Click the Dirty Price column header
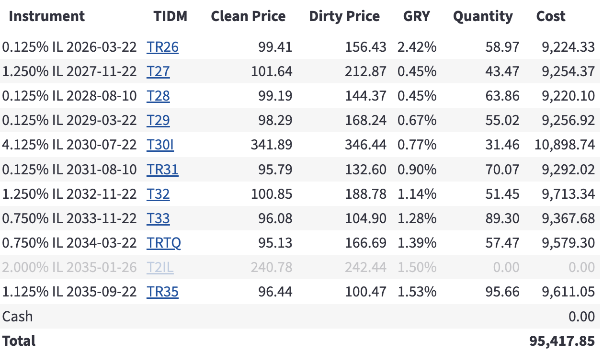This screenshot has height=364, width=614. 344,16
